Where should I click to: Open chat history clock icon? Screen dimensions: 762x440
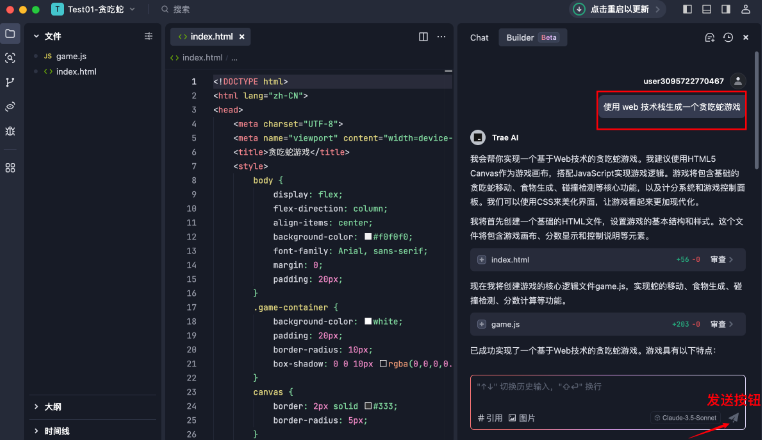727,37
